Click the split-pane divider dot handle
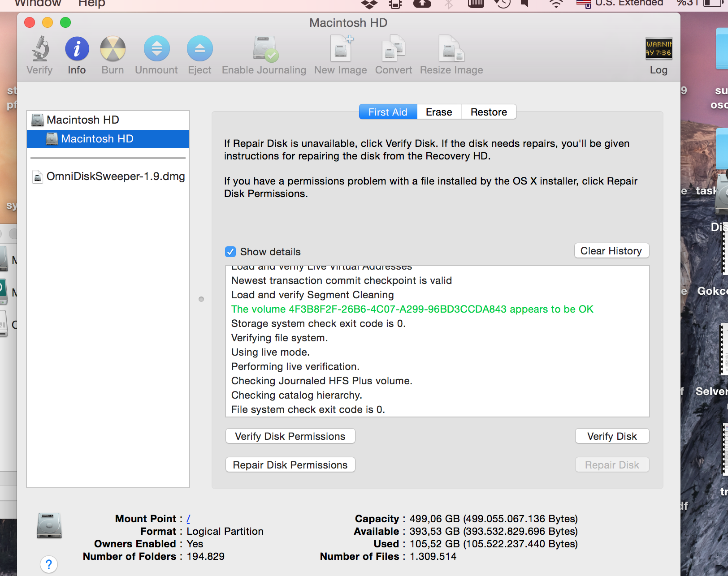This screenshot has width=728, height=576. (201, 299)
